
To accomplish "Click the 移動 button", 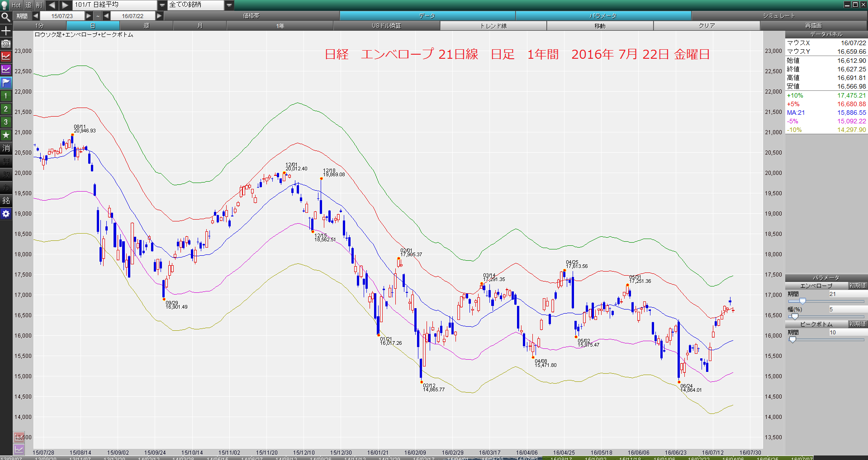I will point(600,26).
